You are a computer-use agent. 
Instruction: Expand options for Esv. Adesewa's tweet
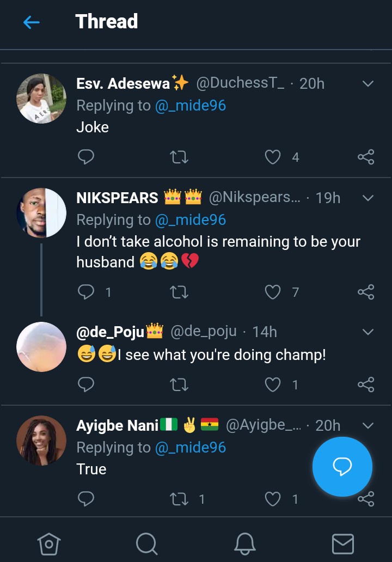coord(368,84)
